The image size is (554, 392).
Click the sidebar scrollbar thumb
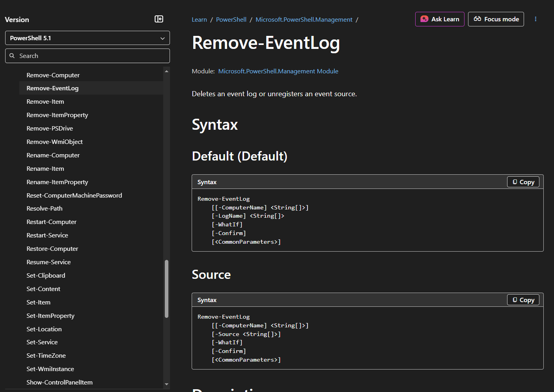(x=166, y=289)
